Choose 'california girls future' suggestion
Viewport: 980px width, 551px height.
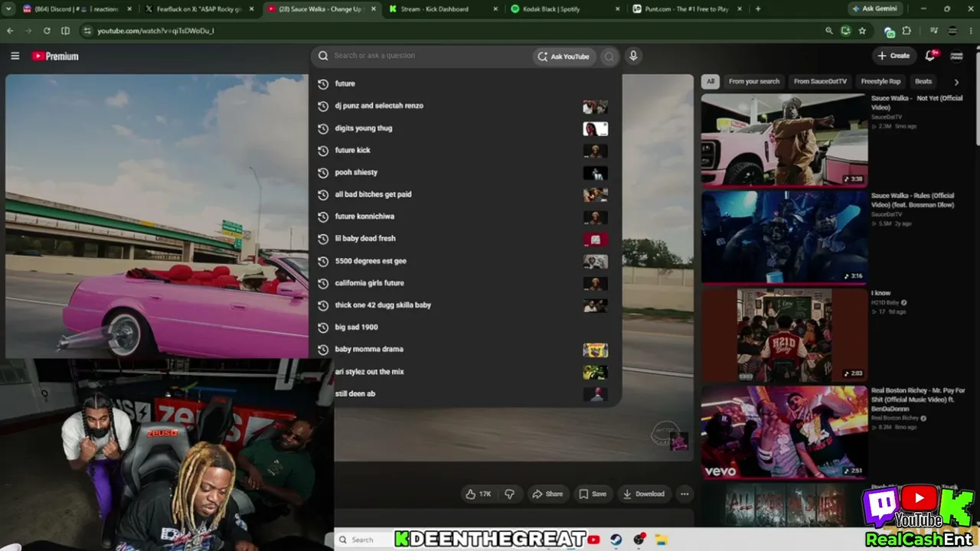465,283
